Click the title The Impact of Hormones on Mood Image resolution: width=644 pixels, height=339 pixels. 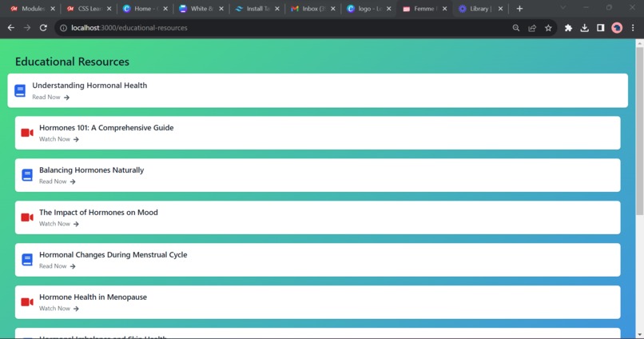click(x=98, y=213)
